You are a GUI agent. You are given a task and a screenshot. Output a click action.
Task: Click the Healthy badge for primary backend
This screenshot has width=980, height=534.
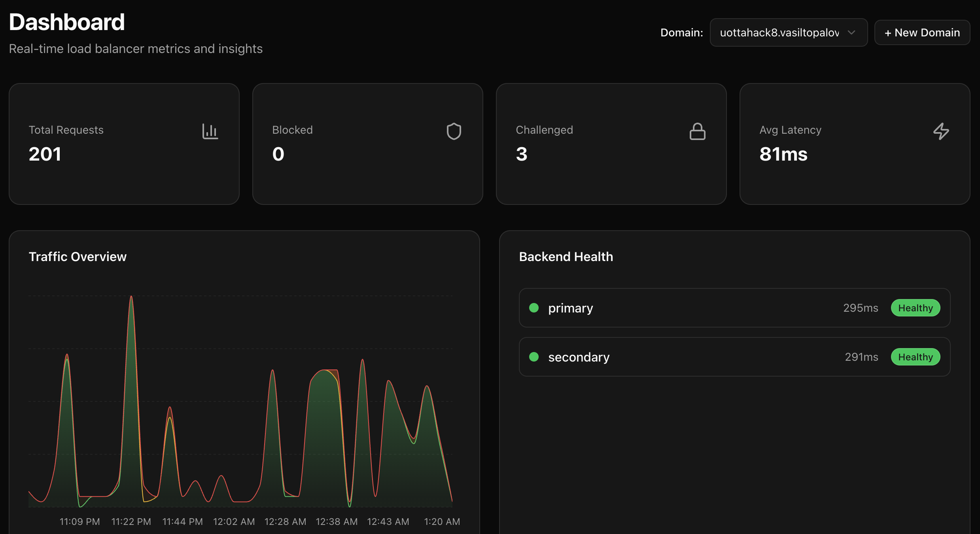click(x=915, y=308)
